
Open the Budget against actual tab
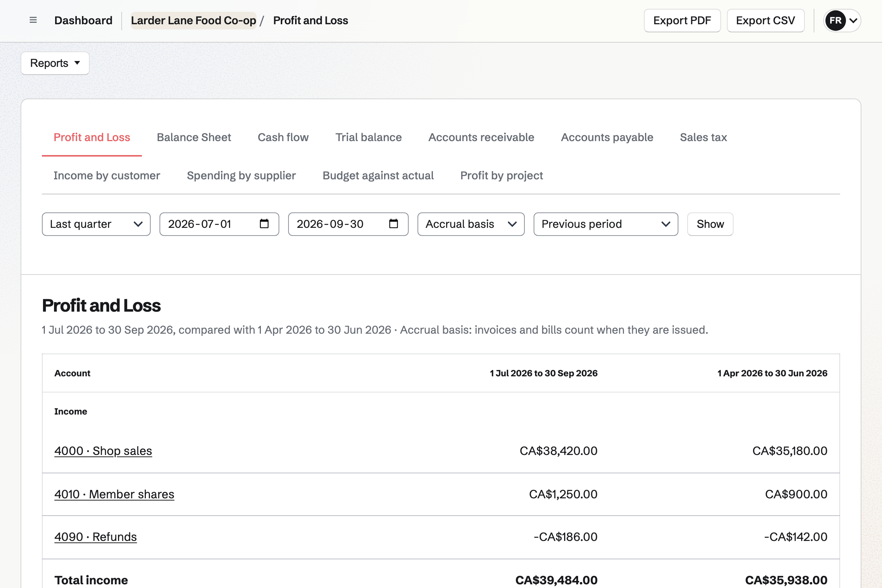pos(378,176)
